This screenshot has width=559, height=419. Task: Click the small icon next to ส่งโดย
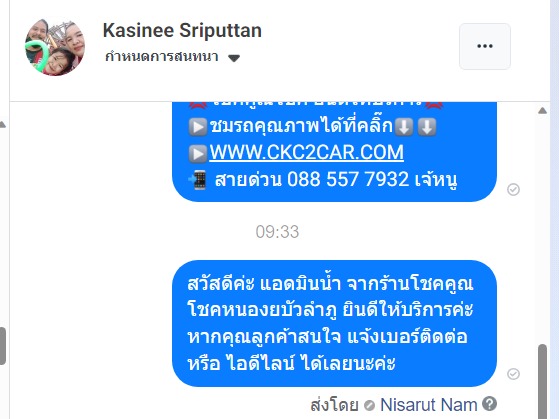point(369,405)
